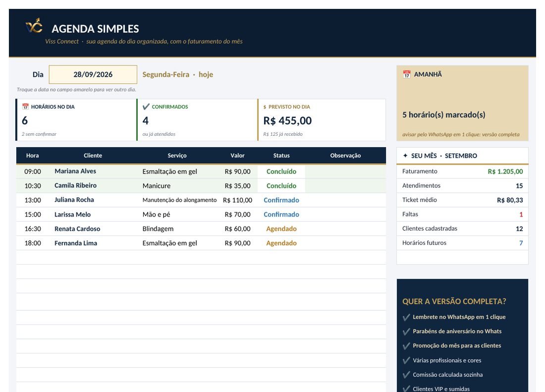Screen dimensions: 545x392
Task: Click the checkmark beside Parabéns de aniversário
Action: pyautogui.click(x=406, y=332)
